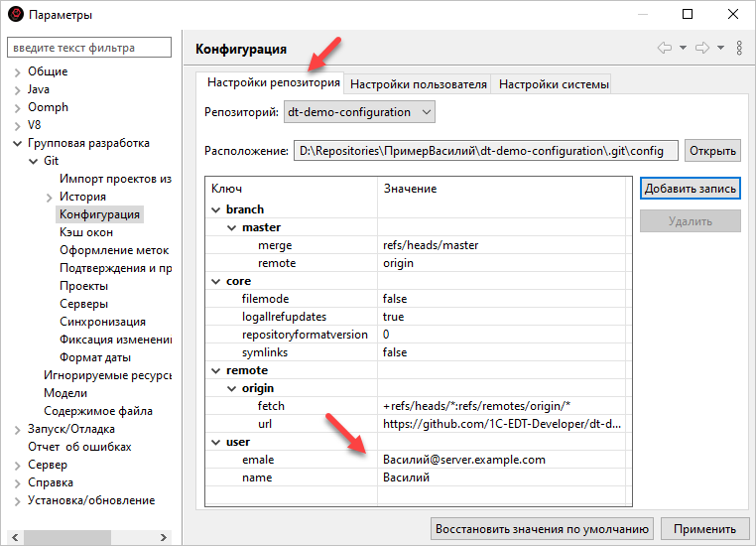Click the Параметры window app icon
Image resolution: width=756 pixels, height=546 pixels.
16,15
